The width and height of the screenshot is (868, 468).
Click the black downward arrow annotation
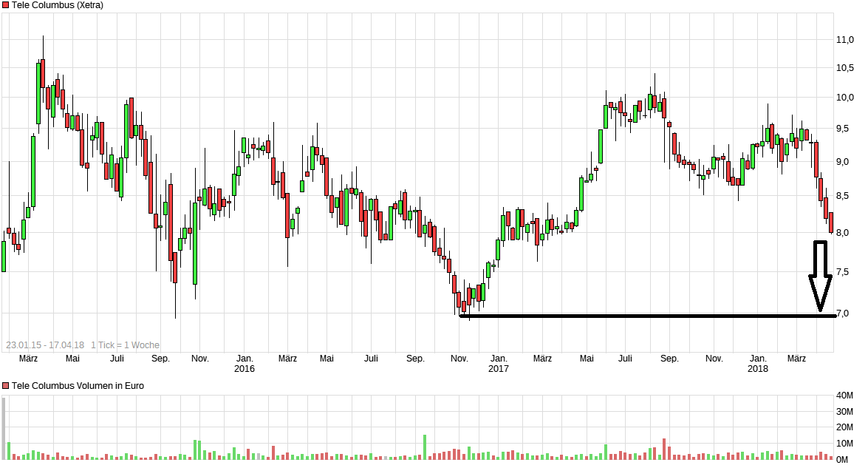tap(820, 275)
